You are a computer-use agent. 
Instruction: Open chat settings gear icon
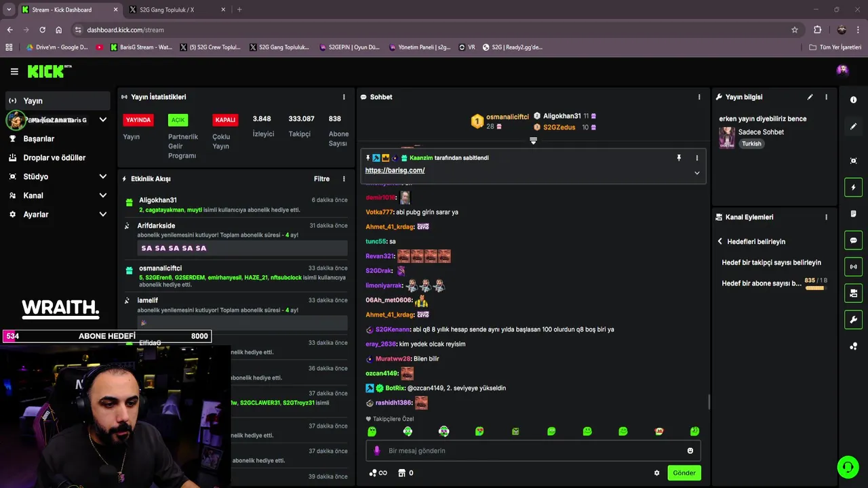pyautogui.click(x=656, y=473)
